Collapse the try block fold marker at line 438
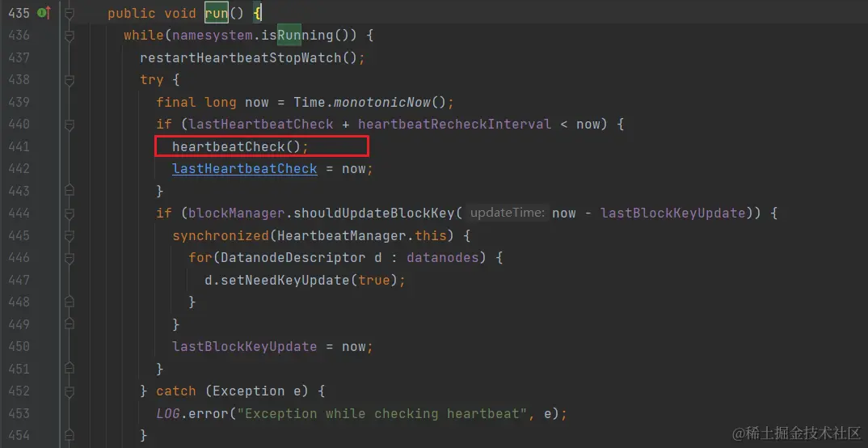The width and height of the screenshot is (868, 448). (x=70, y=80)
